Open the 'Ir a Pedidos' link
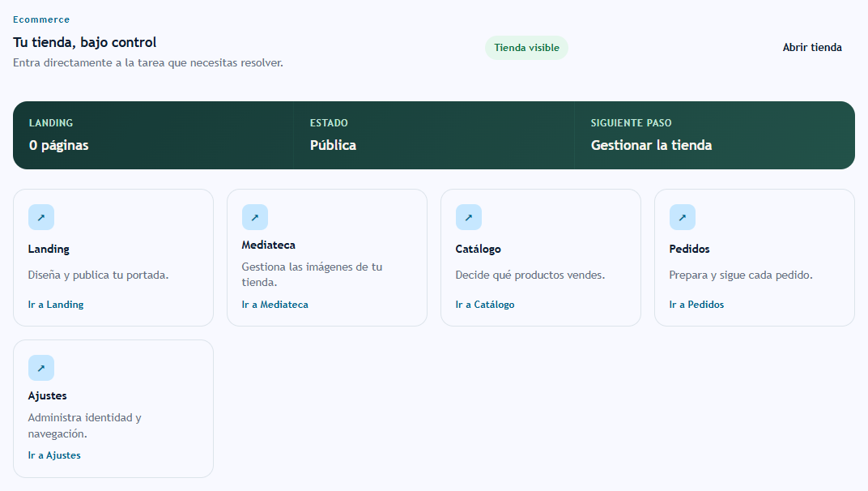 click(x=696, y=305)
